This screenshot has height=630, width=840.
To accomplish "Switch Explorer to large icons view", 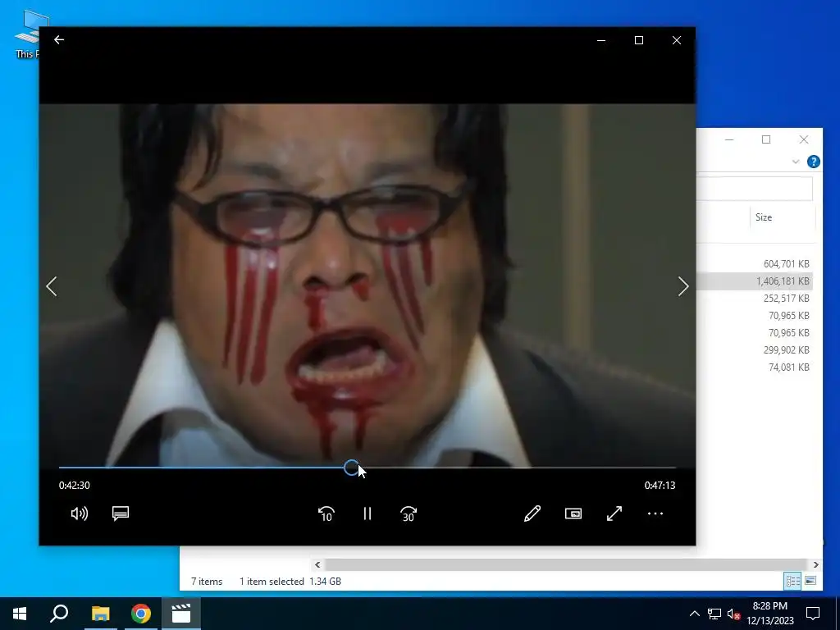I will click(x=810, y=581).
